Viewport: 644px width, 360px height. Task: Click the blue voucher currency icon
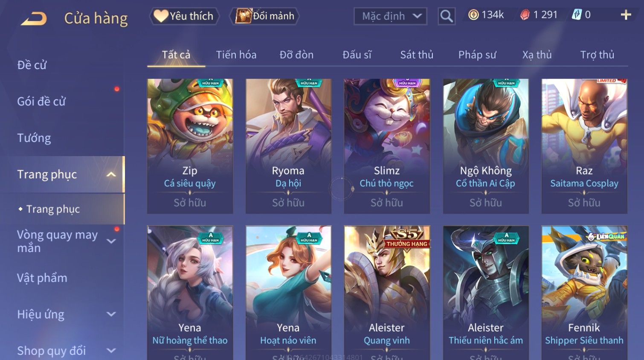pyautogui.click(x=577, y=15)
